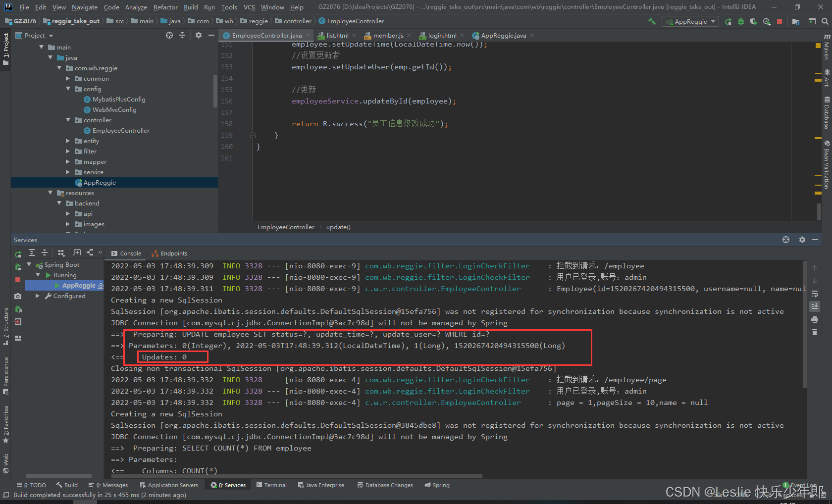
Task: Open the profiler run icon in toolbar
Action: coord(767,21)
